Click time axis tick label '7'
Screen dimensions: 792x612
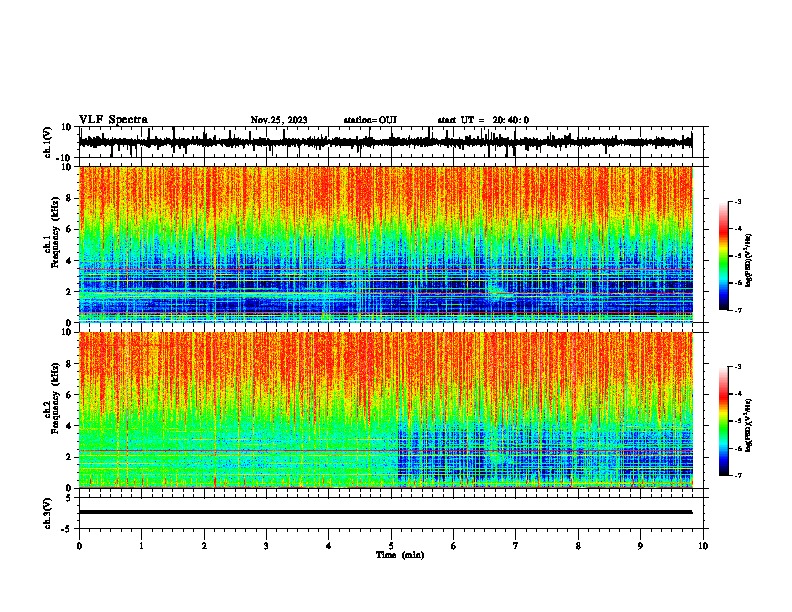point(516,546)
